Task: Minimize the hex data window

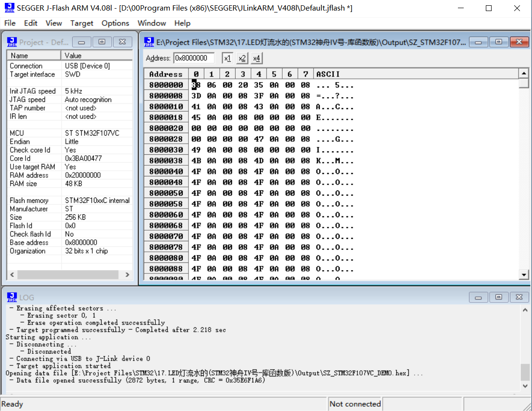Action: click(x=479, y=42)
